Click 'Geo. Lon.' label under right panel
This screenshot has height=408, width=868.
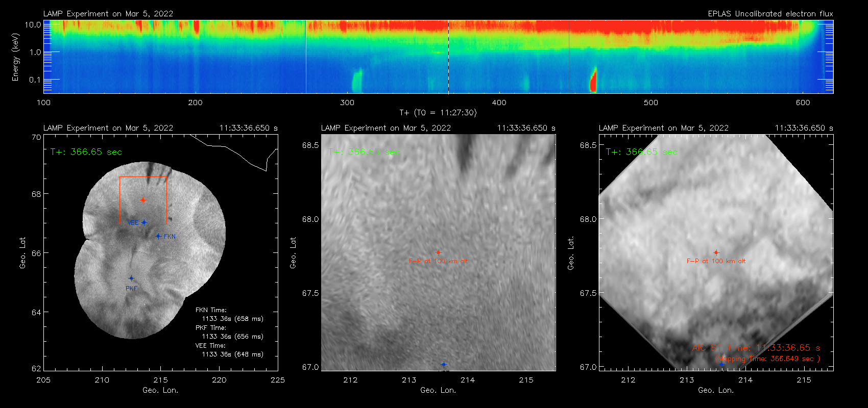click(x=716, y=390)
